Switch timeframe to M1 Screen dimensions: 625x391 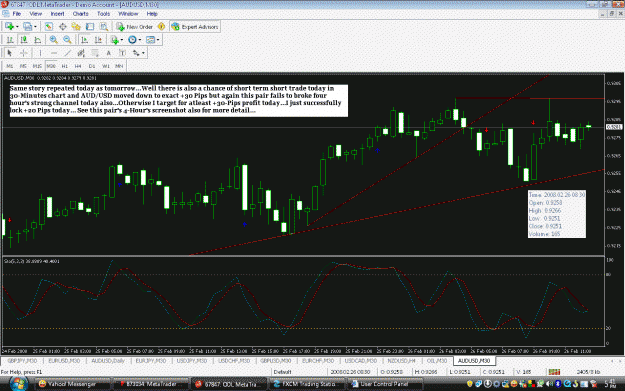(10, 66)
